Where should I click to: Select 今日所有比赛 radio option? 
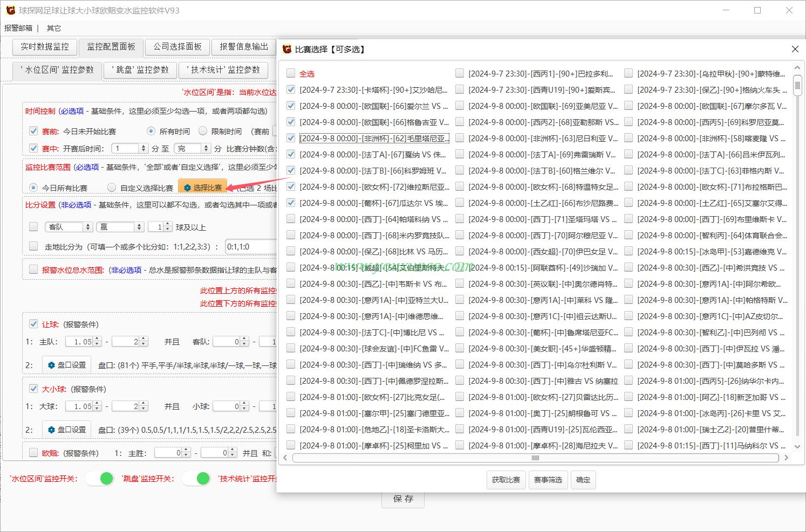pos(33,188)
